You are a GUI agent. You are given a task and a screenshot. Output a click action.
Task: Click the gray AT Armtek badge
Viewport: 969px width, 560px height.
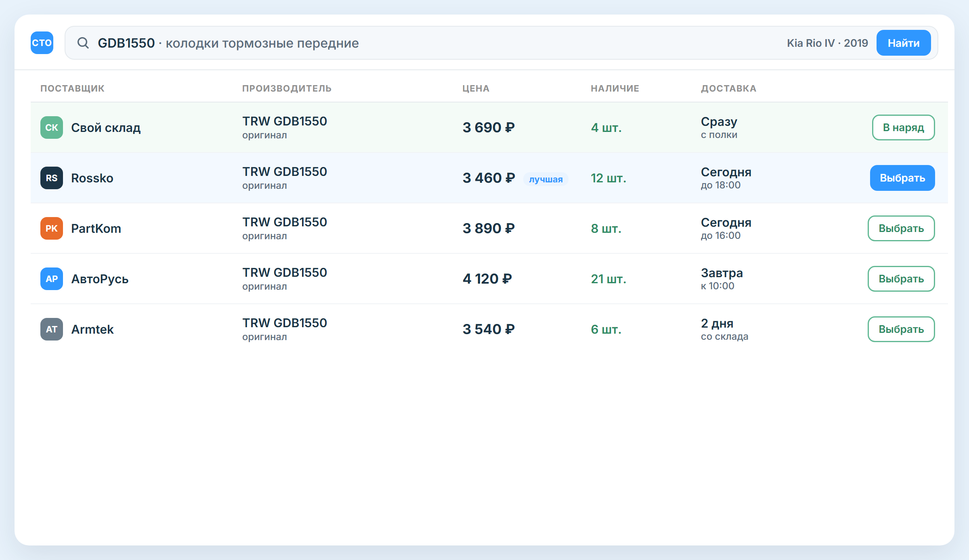point(52,329)
